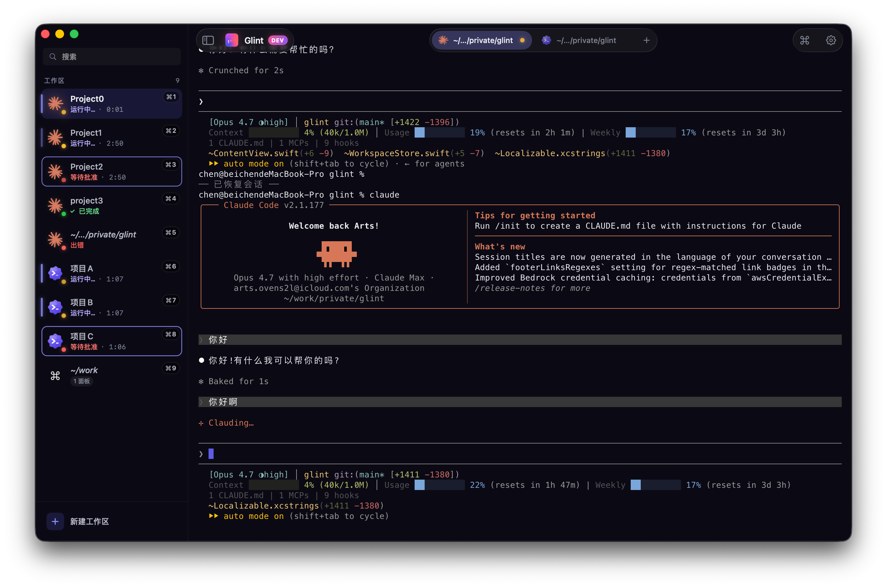
Task: Click the search magnifier icon
Action: (53, 57)
